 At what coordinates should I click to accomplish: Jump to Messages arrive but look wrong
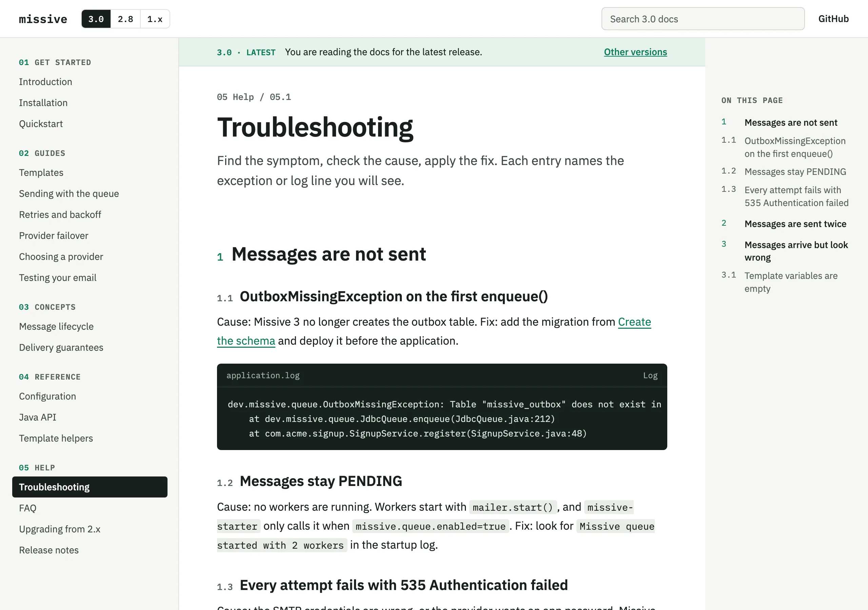pyautogui.click(x=796, y=251)
